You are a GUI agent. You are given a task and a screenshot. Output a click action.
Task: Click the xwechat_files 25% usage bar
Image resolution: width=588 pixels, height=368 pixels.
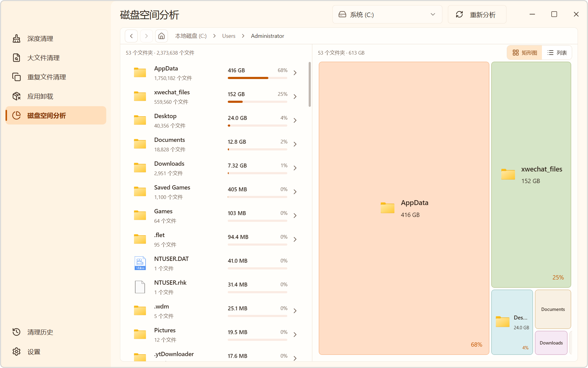pyautogui.click(x=257, y=102)
